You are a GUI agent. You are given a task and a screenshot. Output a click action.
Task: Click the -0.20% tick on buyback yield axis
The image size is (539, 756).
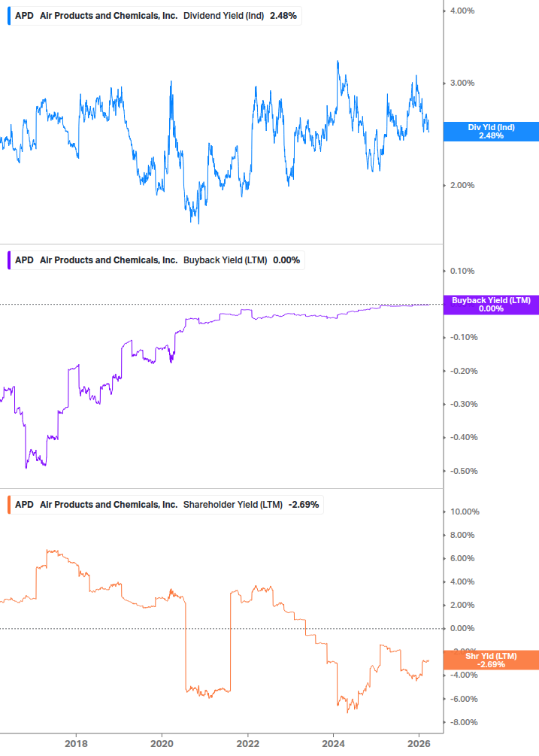pos(465,372)
